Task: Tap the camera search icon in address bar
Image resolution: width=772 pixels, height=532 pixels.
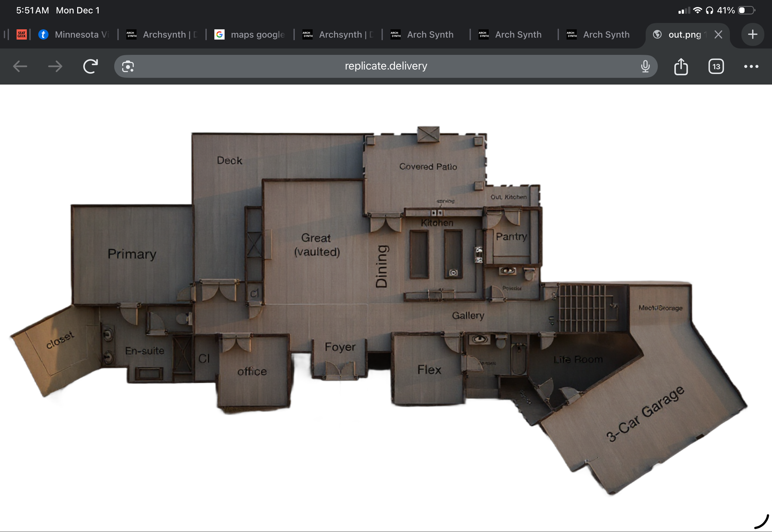Action: 128,66
